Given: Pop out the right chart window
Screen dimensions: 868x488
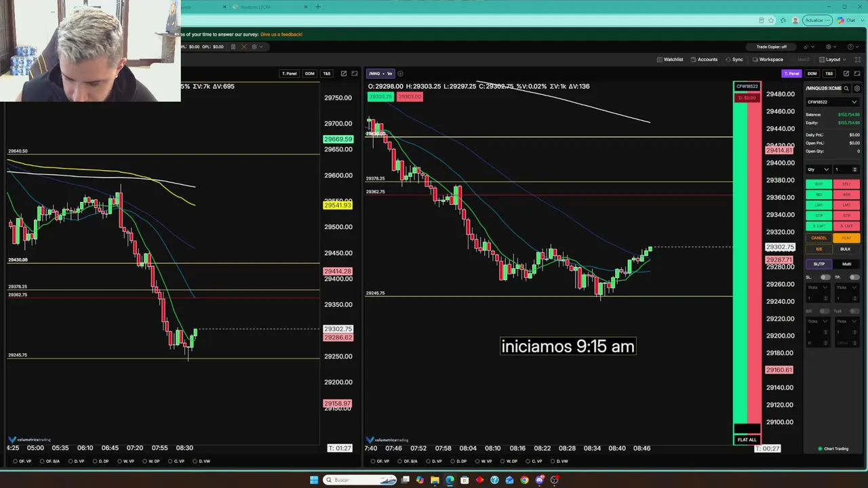Looking at the screenshot, I should [846, 73].
